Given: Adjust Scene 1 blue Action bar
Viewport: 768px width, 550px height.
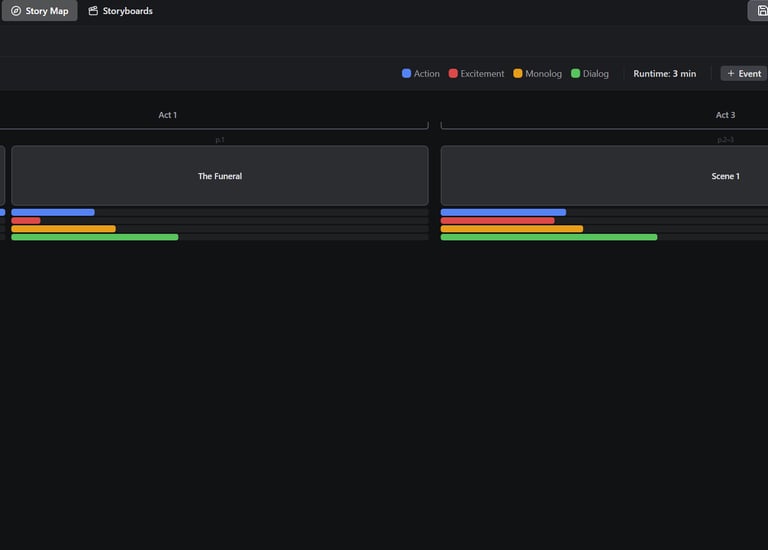Looking at the screenshot, I should tap(504, 212).
